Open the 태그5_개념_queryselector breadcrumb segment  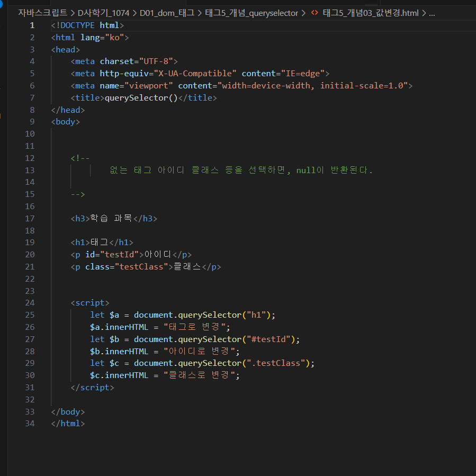(252, 13)
